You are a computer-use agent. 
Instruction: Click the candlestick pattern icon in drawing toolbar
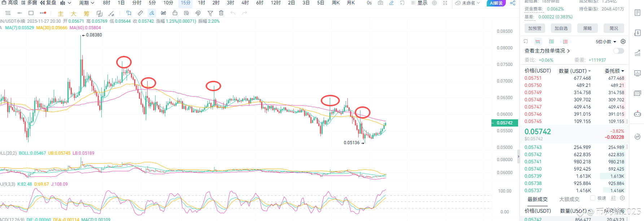tap(163, 13)
